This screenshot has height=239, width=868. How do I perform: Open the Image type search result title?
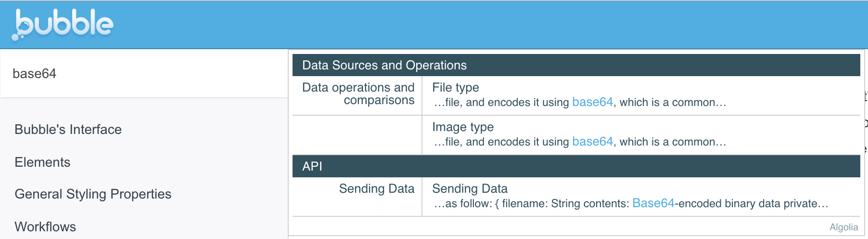[462, 127]
